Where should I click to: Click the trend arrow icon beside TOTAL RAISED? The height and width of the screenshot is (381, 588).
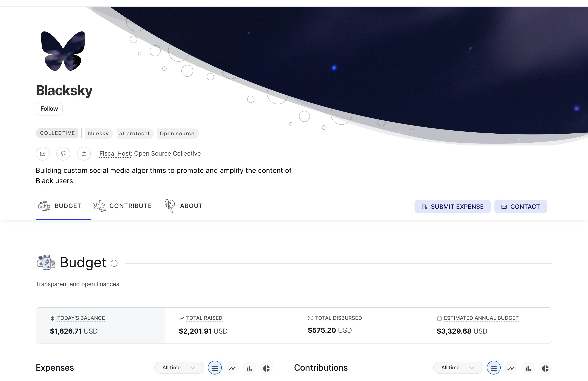(182, 319)
